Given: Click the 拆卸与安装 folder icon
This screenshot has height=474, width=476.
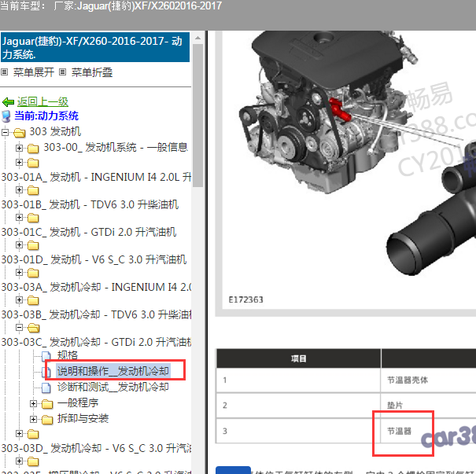Looking at the screenshot, I should coord(47,420).
